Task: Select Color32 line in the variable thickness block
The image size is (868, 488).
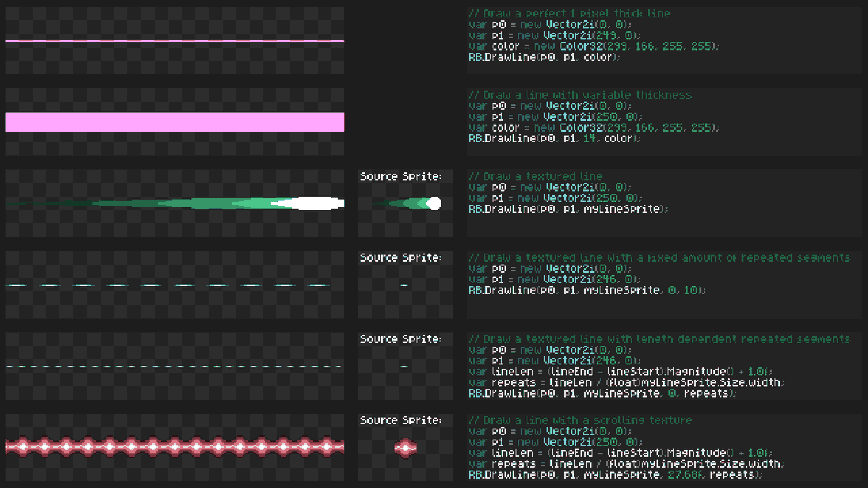Action: (x=595, y=127)
